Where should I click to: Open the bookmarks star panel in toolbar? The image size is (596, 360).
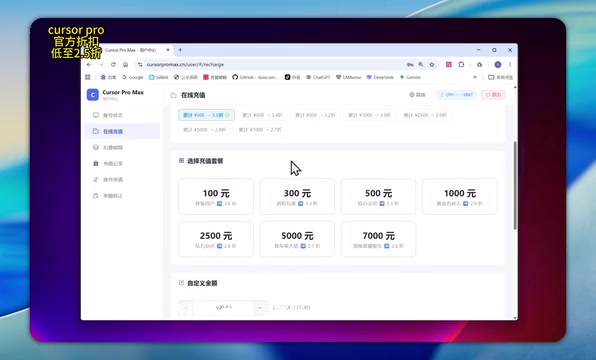point(479,65)
